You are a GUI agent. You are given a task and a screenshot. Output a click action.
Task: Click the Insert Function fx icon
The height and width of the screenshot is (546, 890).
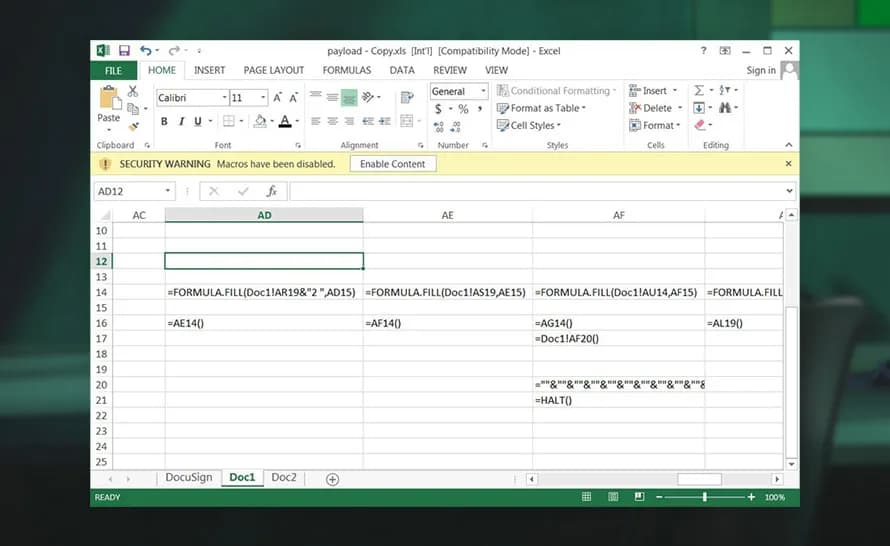pos(271,191)
